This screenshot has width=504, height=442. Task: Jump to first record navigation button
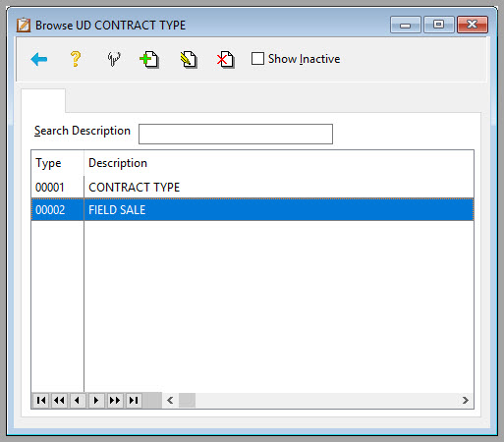pos(41,401)
